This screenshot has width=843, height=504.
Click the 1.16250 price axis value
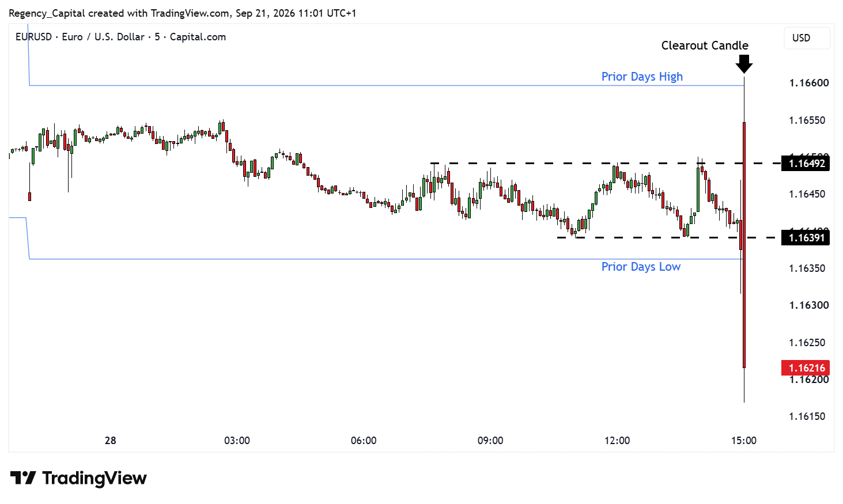point(807,343)
